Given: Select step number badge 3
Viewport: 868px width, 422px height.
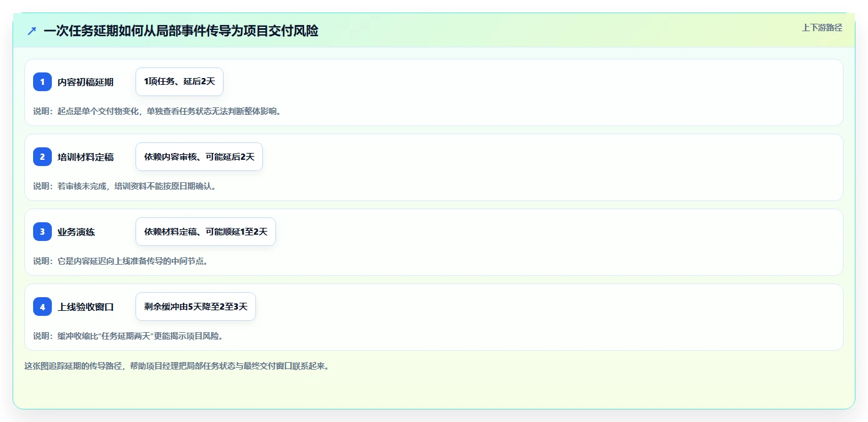Looking at the screenshot, I should [42, 232].
